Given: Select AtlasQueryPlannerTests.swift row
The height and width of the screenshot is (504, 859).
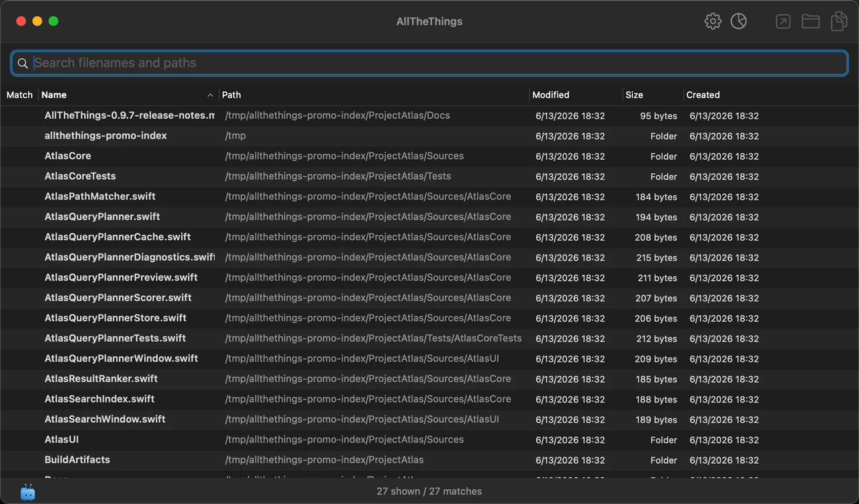Looking at the screenshot, I should [429, 338].
